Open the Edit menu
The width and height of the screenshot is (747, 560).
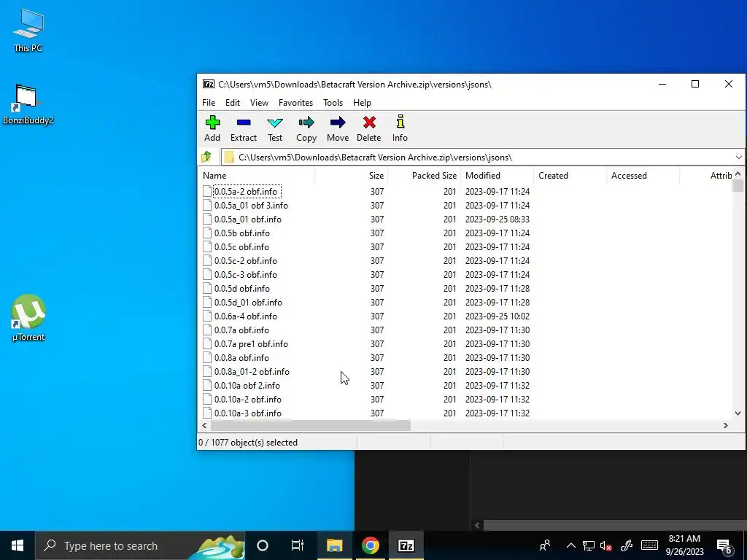coord(233,103)
